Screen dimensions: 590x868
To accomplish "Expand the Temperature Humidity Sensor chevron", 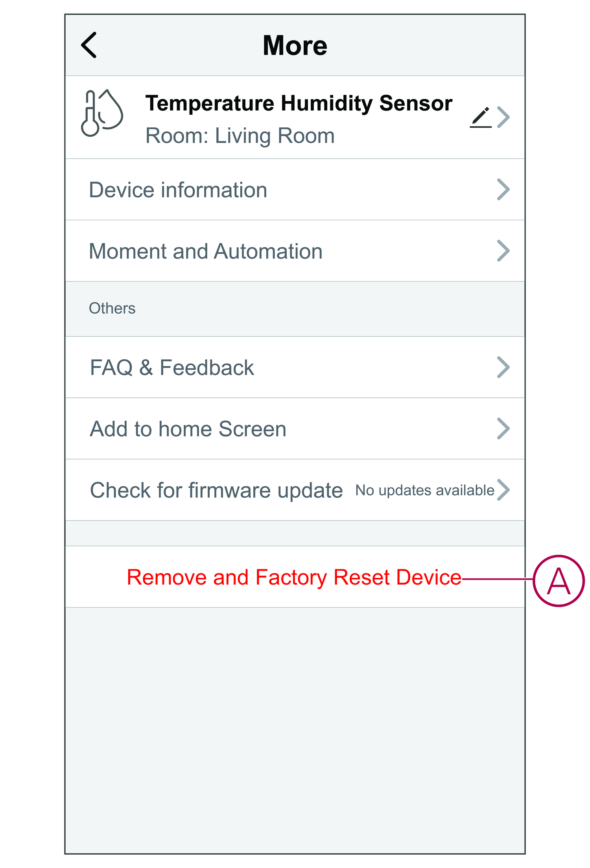I will pyautogui.click(x=503, y=117).
